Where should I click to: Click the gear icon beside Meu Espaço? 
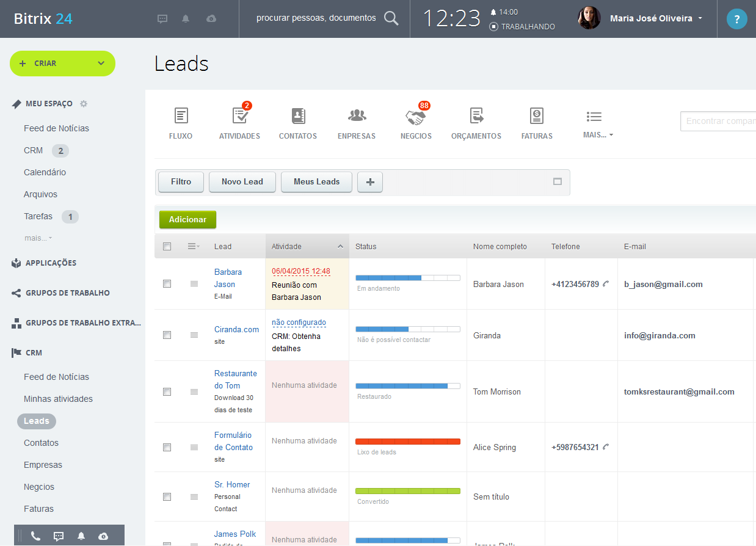[x=84, y=104]
